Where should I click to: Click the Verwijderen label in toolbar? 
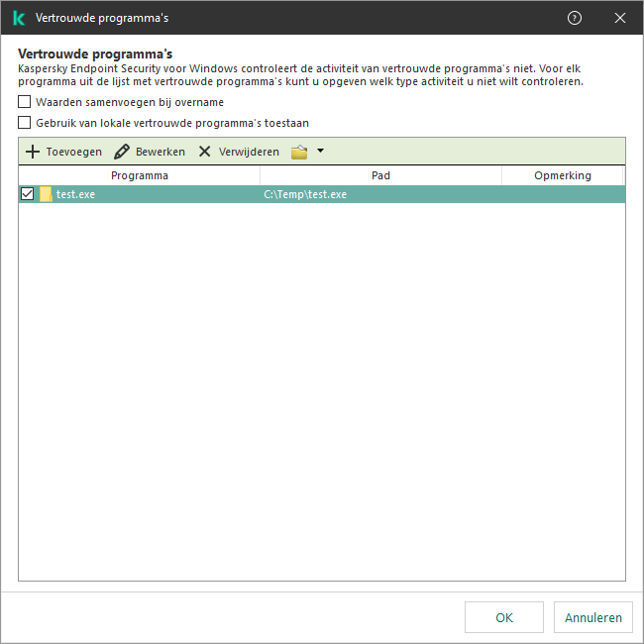tap(249, 152)
